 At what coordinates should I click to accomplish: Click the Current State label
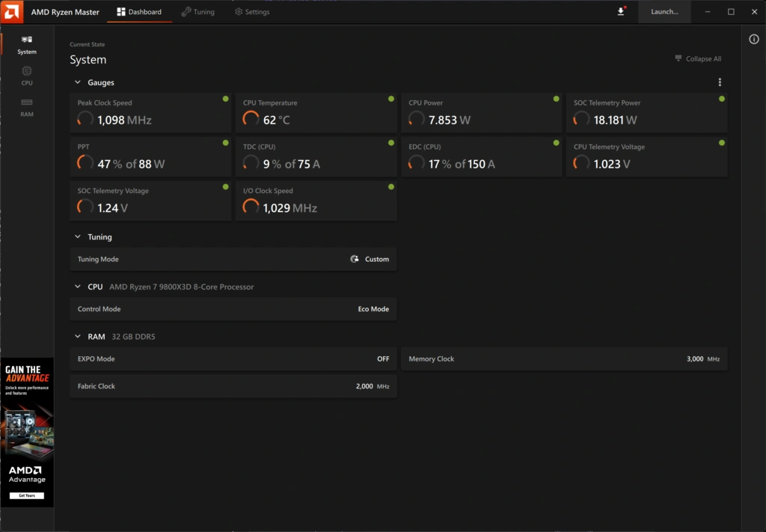pyautogui.click(x=87, y=44)
